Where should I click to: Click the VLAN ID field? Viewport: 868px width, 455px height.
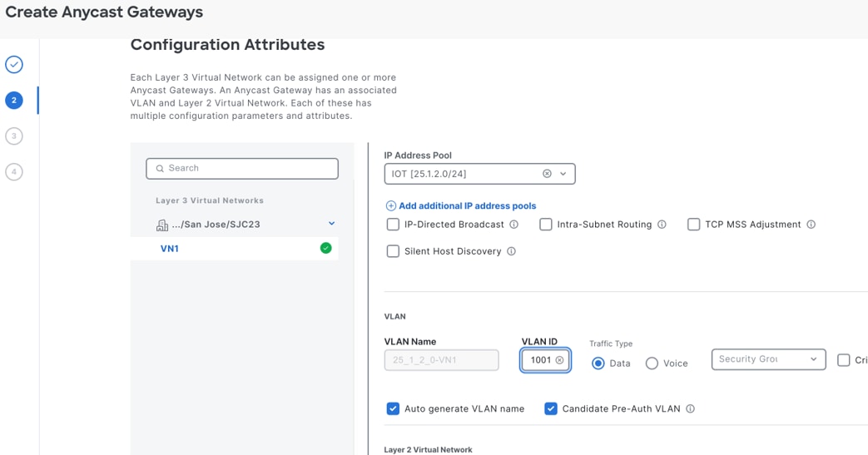[545, 360]
